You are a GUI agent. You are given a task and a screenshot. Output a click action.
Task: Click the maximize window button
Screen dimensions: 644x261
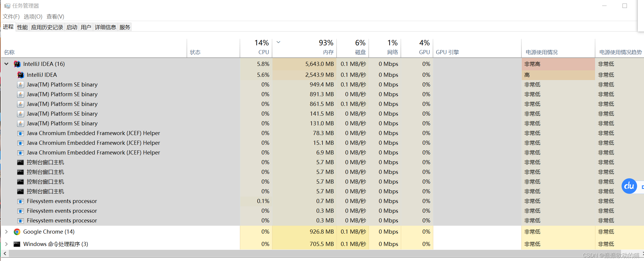(x=625, y=6)
